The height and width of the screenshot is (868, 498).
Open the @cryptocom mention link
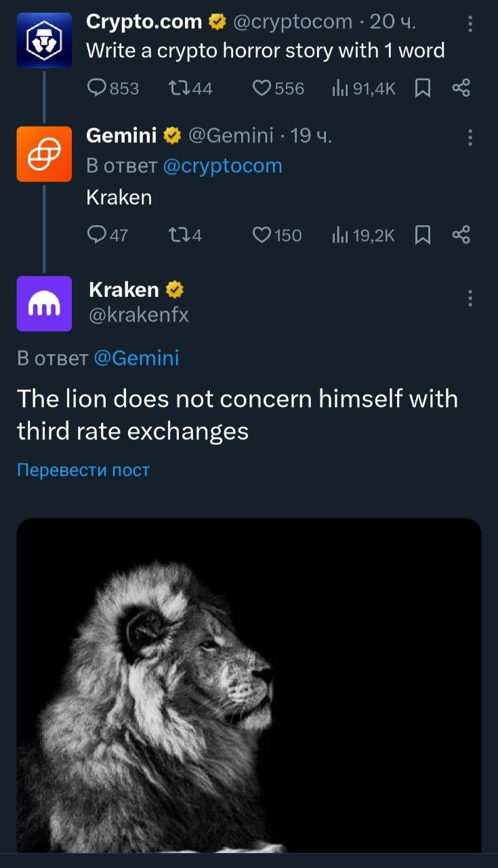click(222, 166)
